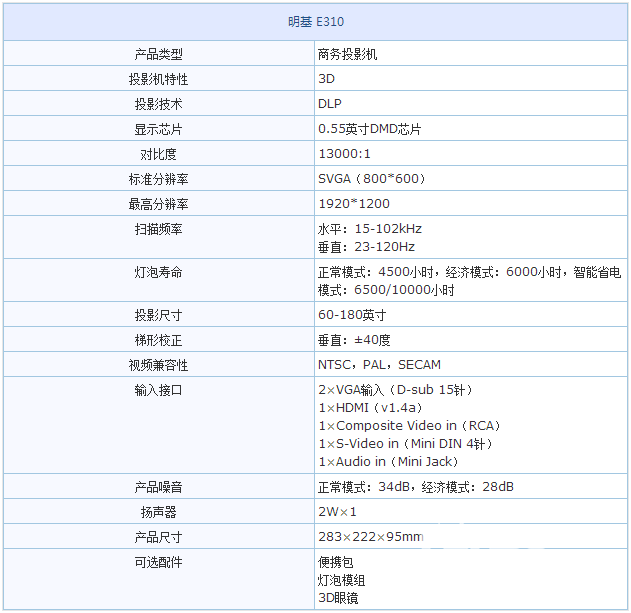Viewport: 631px width, 613px height.
Task: Select the 投影机特性 label
Action: tap(159, 79)
